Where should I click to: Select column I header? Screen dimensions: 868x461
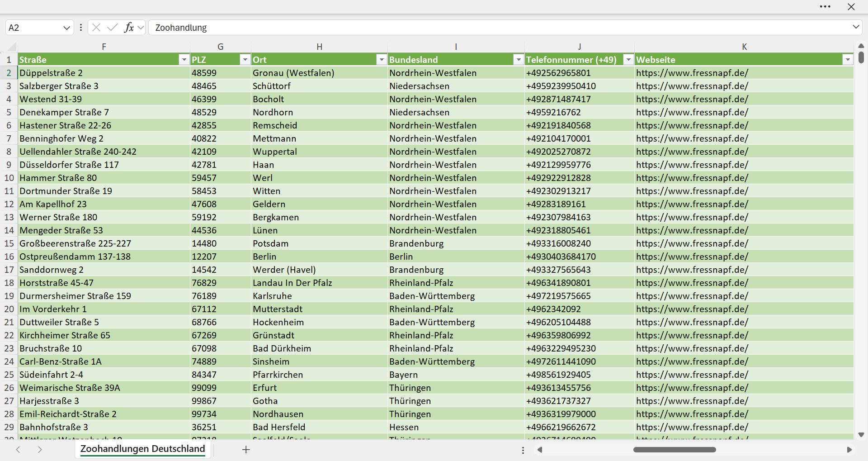tap(456, 47)
